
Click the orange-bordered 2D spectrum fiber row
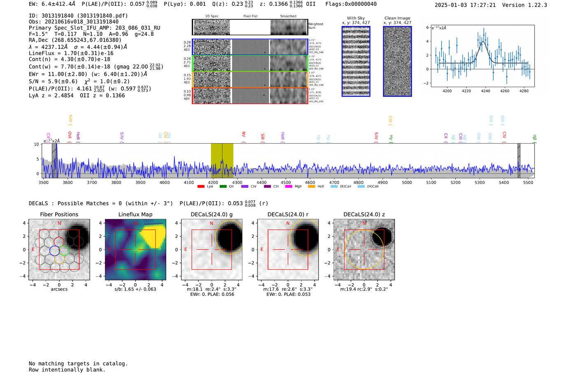click(250, 79)
